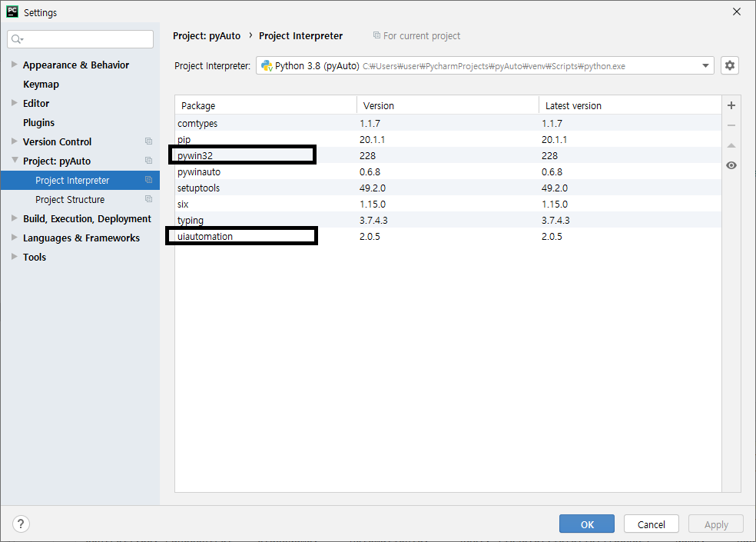Click the minus icon to uninstall package
This screenshot has height=542, width=756.
pos(731,125)
